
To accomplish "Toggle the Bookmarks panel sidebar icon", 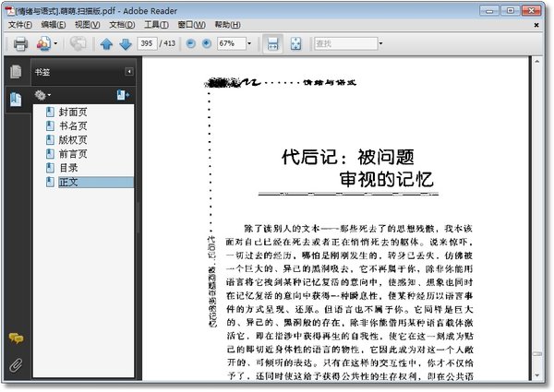I will click(x=16, y=99).
